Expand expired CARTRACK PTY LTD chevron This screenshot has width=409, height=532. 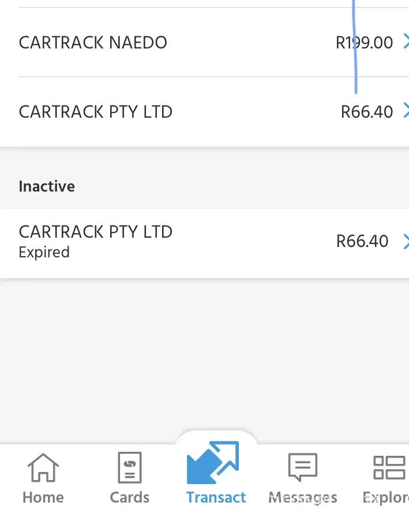(405, 241)
